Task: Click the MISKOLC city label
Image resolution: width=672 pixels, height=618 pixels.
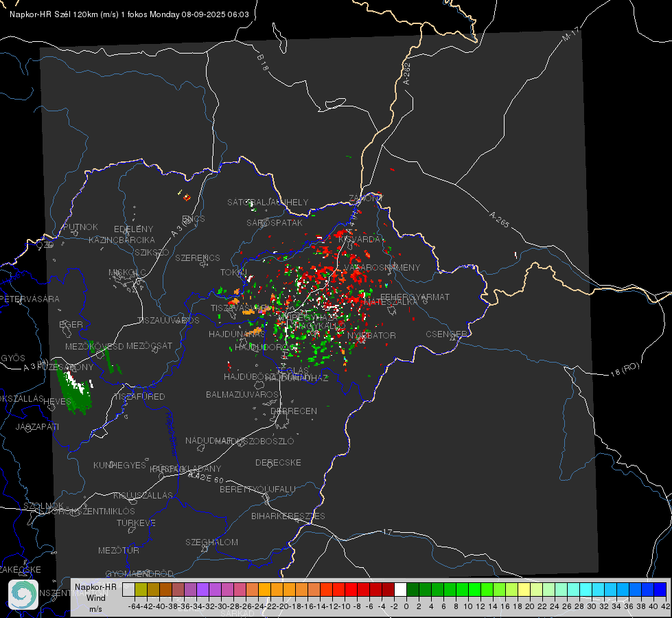Action: (x=127, y=273)
